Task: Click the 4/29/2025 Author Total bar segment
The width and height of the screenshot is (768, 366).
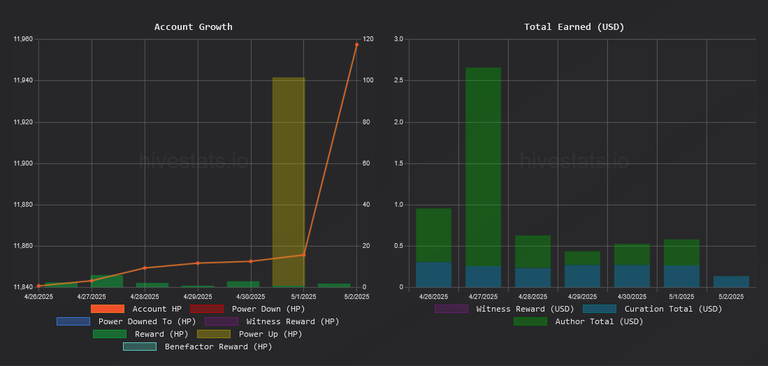Action: tap(582, 259)
